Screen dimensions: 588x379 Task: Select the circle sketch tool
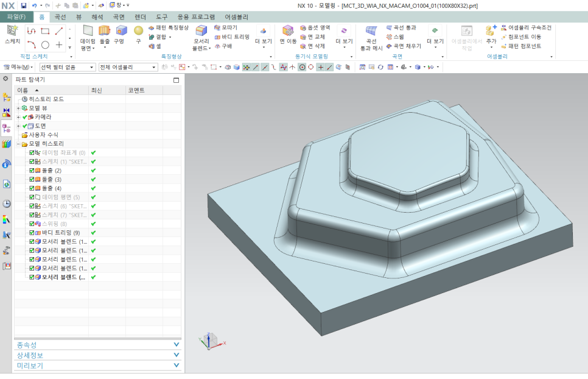tap(46, 45)
